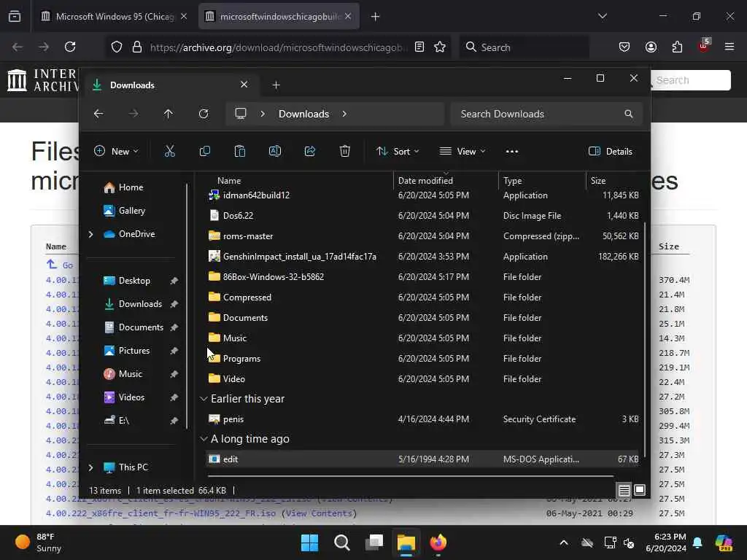Click Firefox icon on taskbar
Viewport: 747px width, 560px height.
click(438, 542)
